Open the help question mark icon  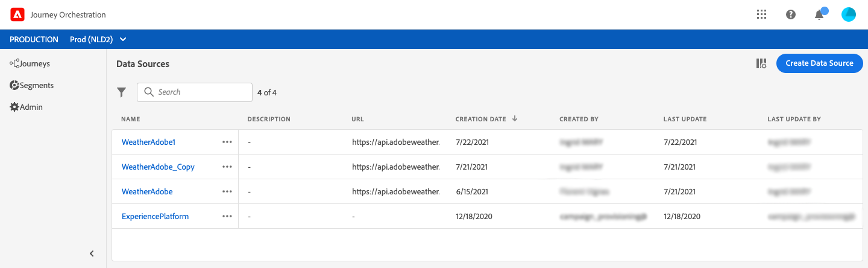coord(791,14)
